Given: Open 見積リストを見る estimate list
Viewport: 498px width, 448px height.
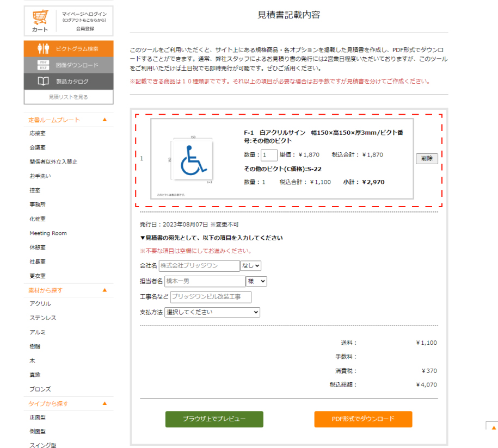Looking at the screenshot, I should tap(68, 97).
